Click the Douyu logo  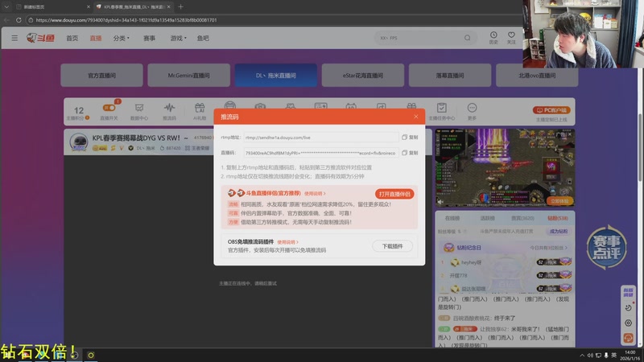(40, 38)
